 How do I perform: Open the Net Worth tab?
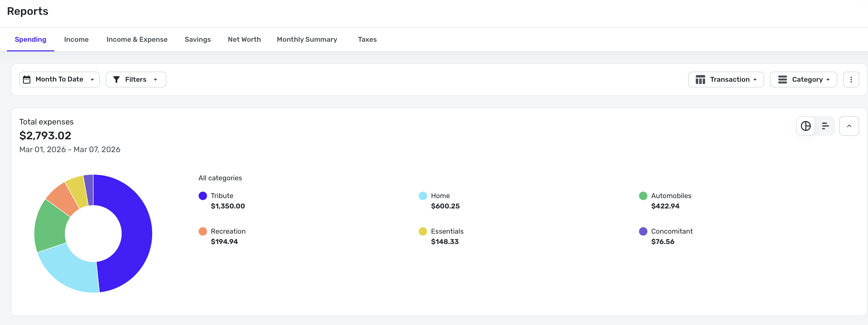[x=244, y=40]
